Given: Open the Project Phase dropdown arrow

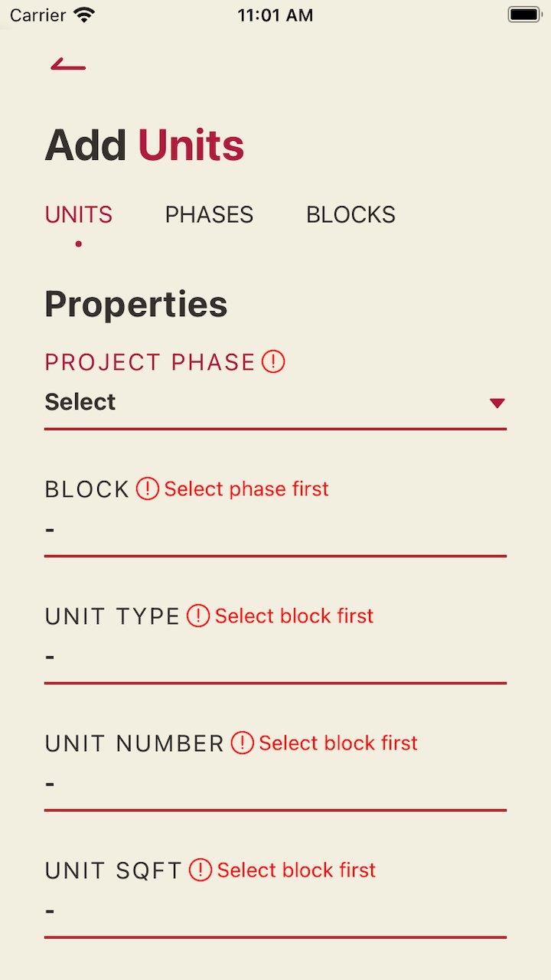Looking at the screenshot, I should point(497,403).
